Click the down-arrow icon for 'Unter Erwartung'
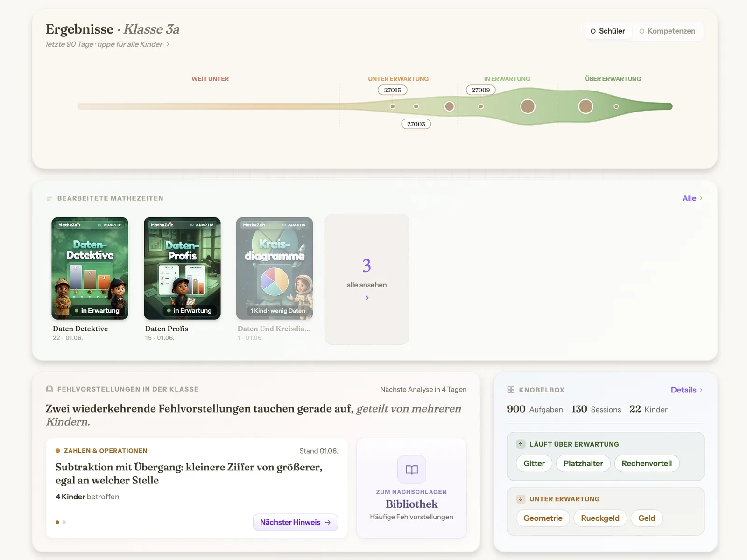Viewport: 747px width, 560px height. [521, 499]
